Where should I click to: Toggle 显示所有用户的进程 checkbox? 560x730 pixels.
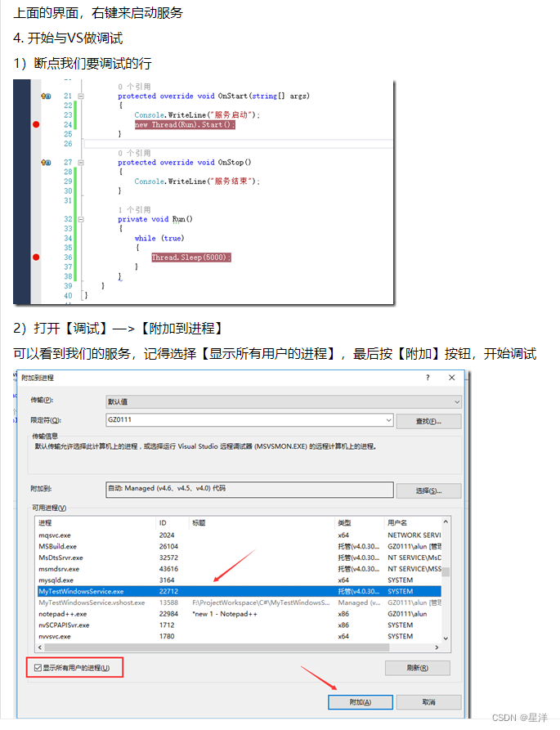(x=38, y=668)
